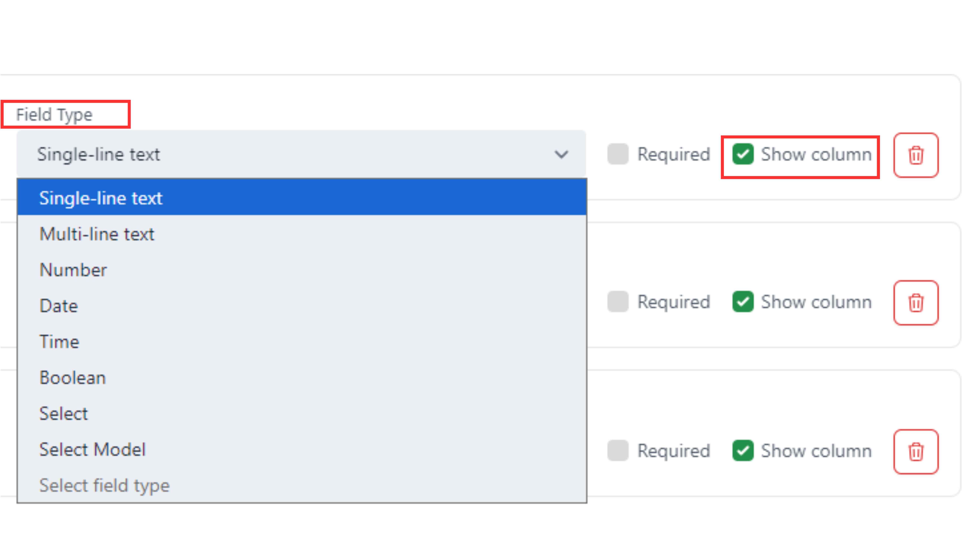This screenshot has width=980, height=551.
Task: Click the Select field type placeholder option
Action: click(104, 485)
